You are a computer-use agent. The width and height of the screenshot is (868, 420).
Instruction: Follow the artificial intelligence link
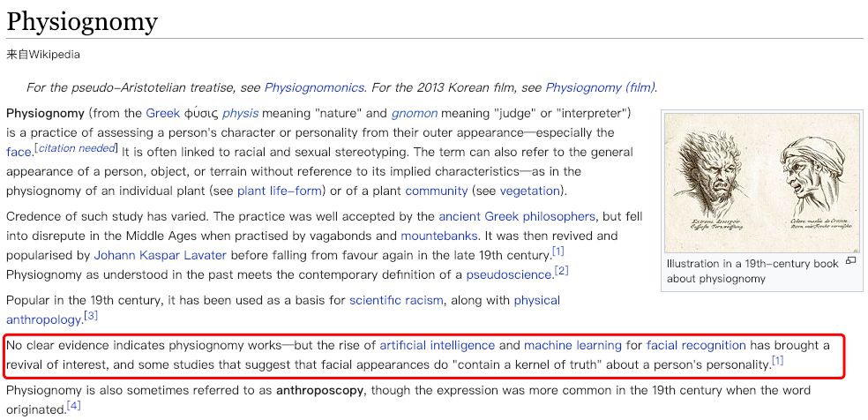[x=437, y=346]
